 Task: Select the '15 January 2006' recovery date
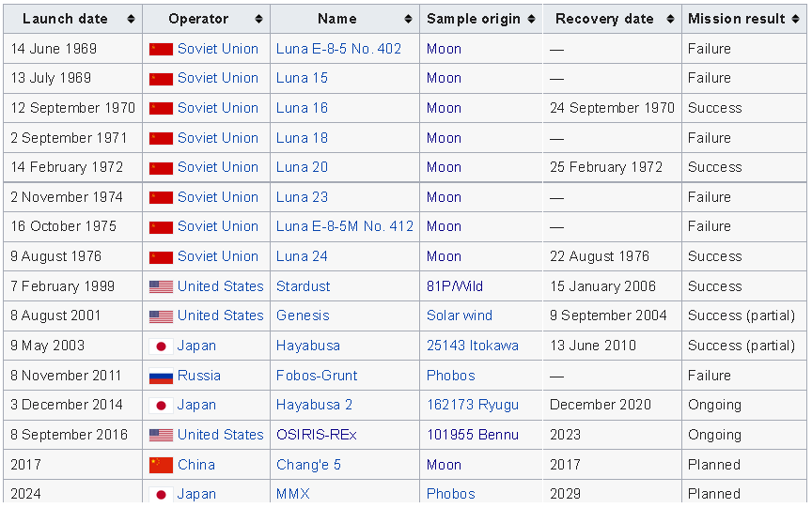click(602, 286)
